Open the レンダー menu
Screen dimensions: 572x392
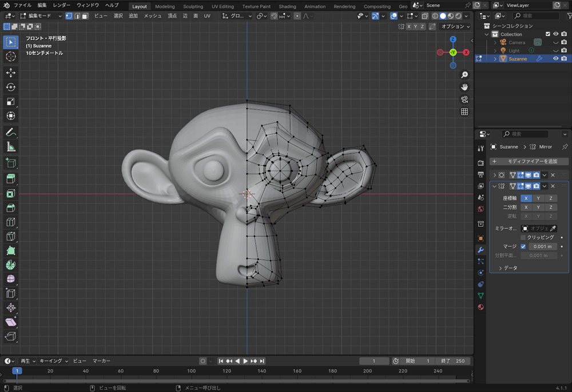(x=62, y=5)
